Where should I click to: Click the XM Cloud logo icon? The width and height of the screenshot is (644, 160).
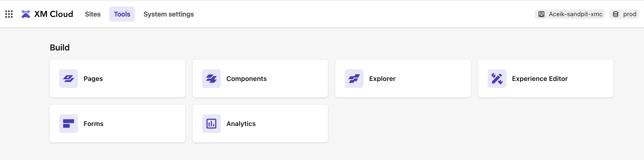click(26, 14)
